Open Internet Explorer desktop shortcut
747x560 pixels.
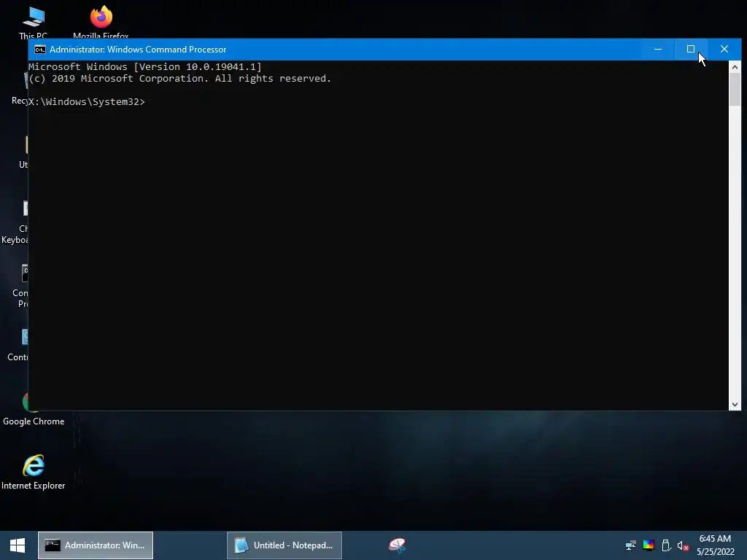[x=34, y=472]
